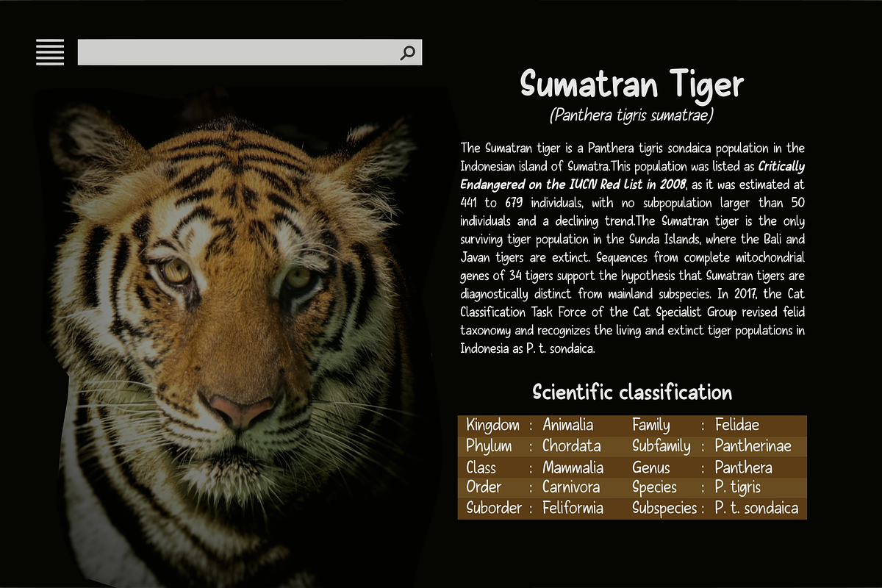The image size is (882, 588).
Task: Click "P. t. sondaica" in Subspecies row
Action: [x=756, y=508]
